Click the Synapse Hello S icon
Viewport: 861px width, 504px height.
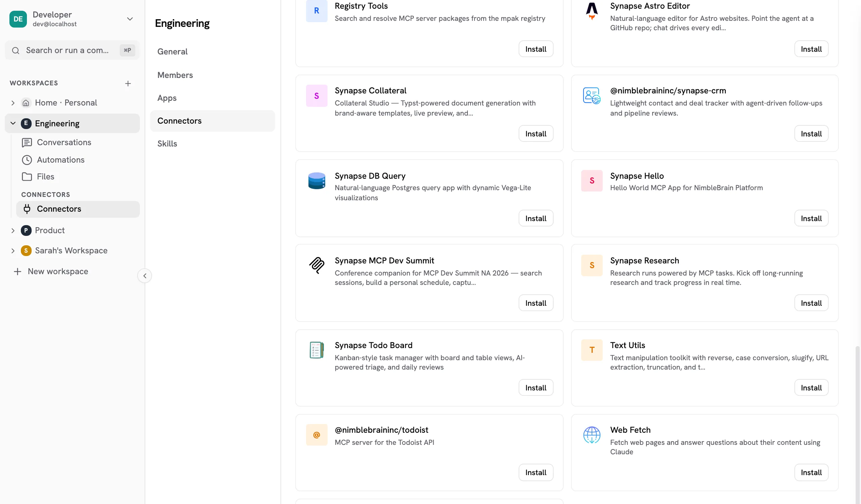[592, 180]
